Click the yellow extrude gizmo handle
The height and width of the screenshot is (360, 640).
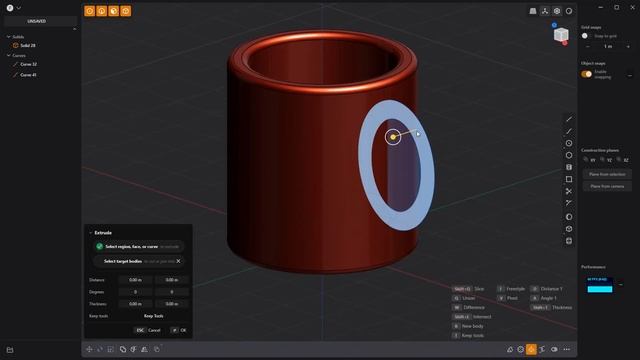[x=393, y=137]
